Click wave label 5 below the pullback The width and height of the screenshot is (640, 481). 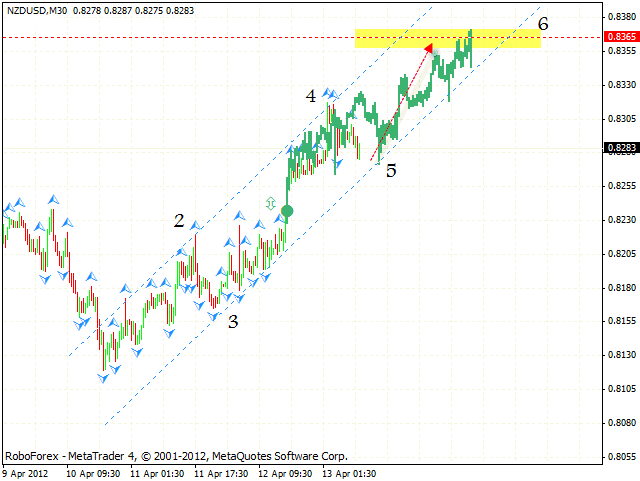(391, 171)
